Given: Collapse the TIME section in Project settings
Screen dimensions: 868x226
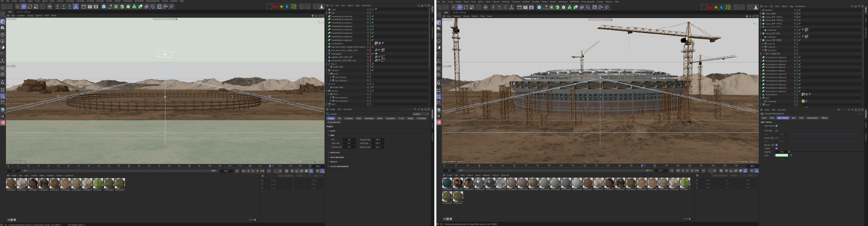Looking at the screenshot, I should (x=328, y=135).
